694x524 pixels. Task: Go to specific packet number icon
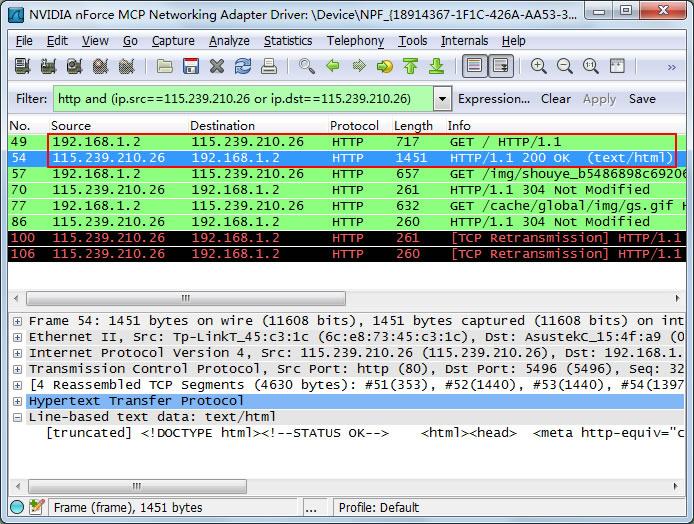click(385, 66)
